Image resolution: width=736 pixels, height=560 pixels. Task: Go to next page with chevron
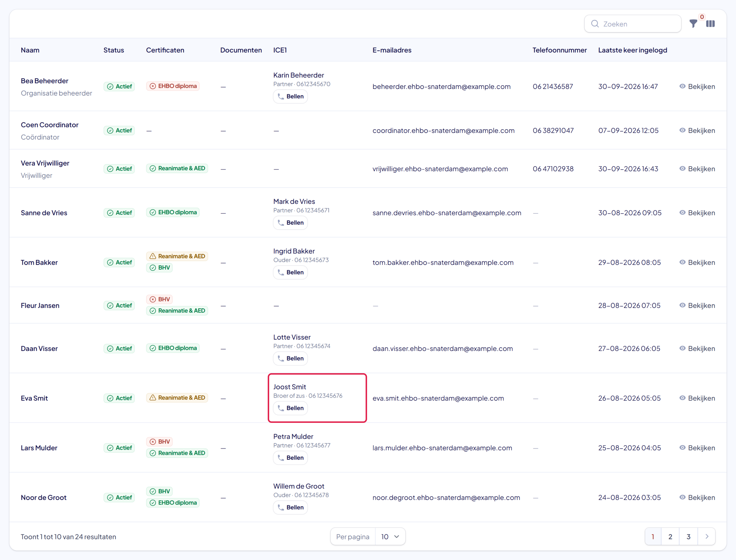(x=707, y=537)
